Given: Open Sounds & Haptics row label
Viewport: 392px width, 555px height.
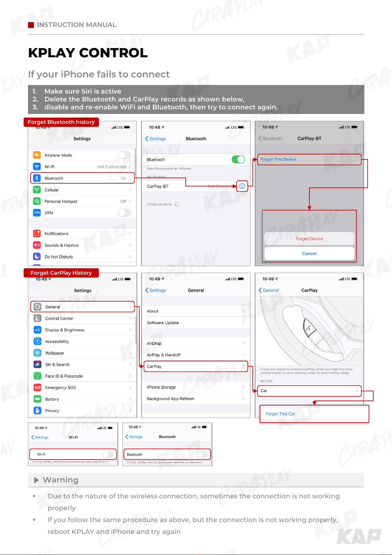Looking at the screenshot, I should [x=62, y=245].
